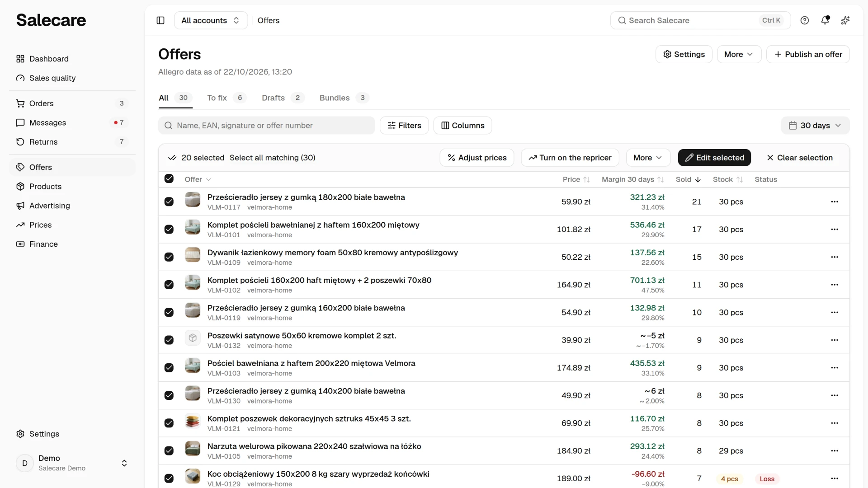Expand the header More dropdown
The width and height of the screenshot is (868, 488).
(x=739, y=54)
